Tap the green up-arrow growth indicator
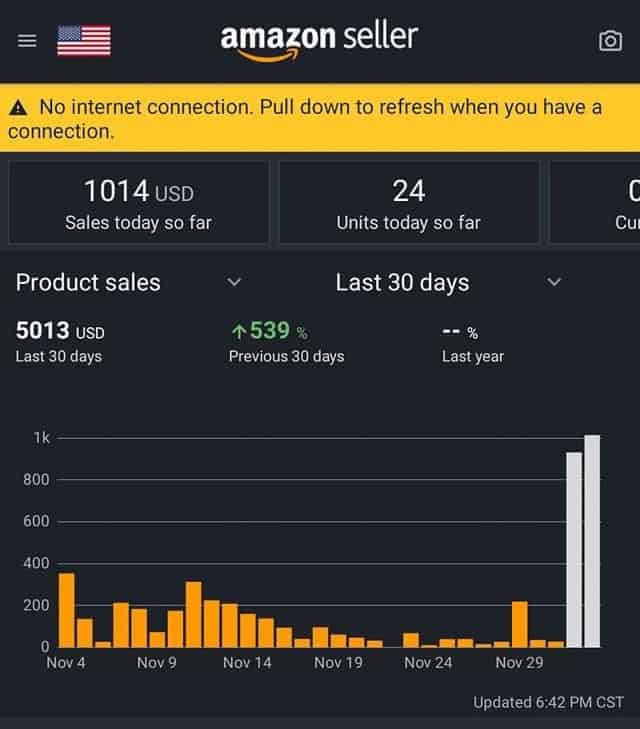This screenshot has height=729, width=640. coord(239,331)
